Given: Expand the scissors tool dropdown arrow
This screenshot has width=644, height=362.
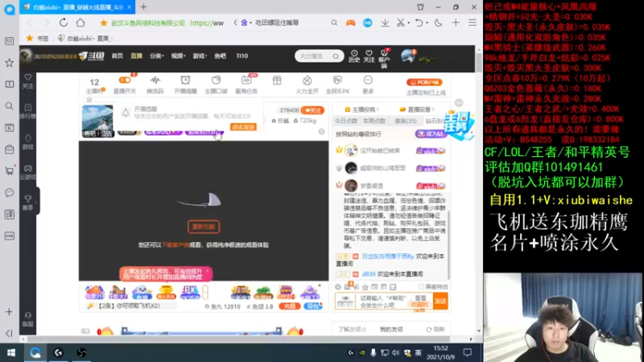Looking at the screenshot, I should [409, 23].
